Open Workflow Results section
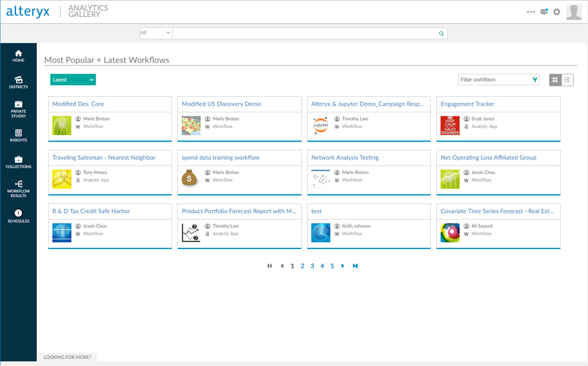 (18, 189)
